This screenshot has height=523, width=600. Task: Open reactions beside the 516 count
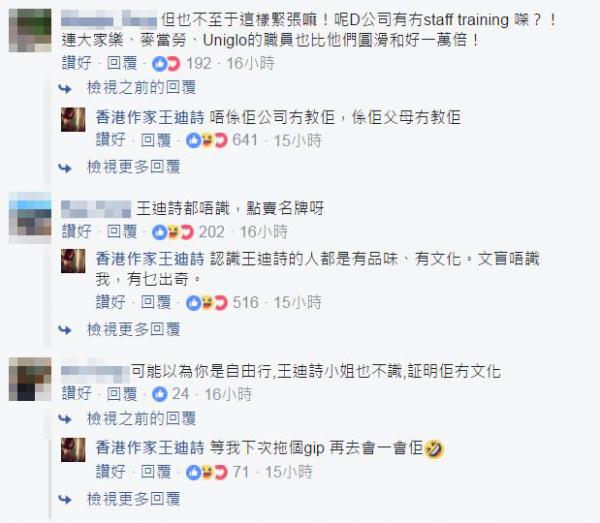point(207,303)
